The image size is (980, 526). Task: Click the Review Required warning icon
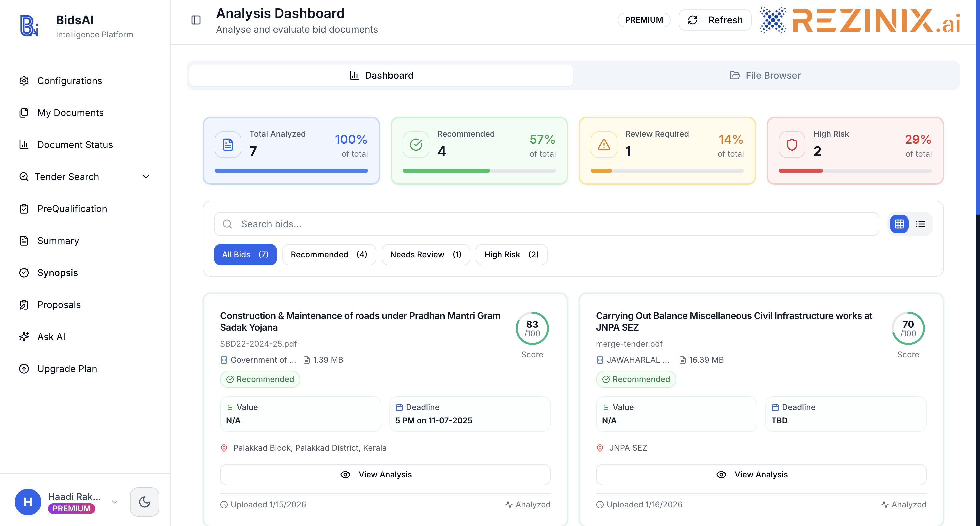pos(604,145)
